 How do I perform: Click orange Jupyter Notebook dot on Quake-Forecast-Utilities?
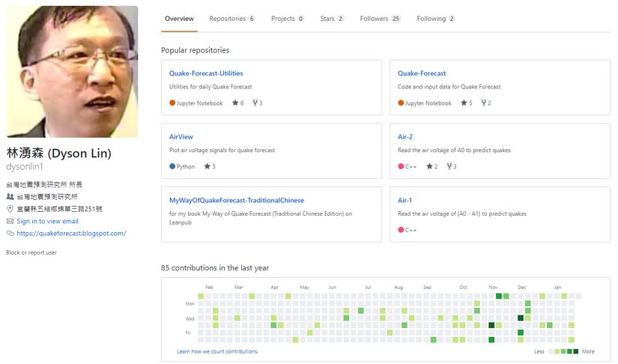tap(172, 103)
